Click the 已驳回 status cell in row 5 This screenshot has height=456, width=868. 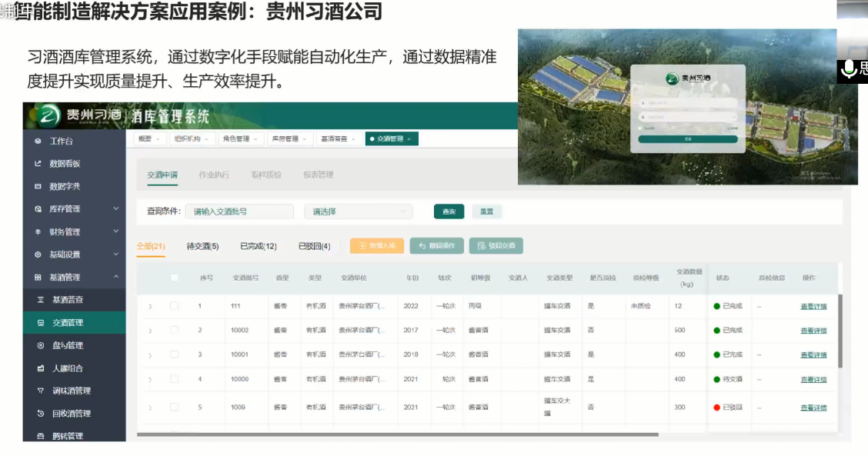[x=727, y=408]
